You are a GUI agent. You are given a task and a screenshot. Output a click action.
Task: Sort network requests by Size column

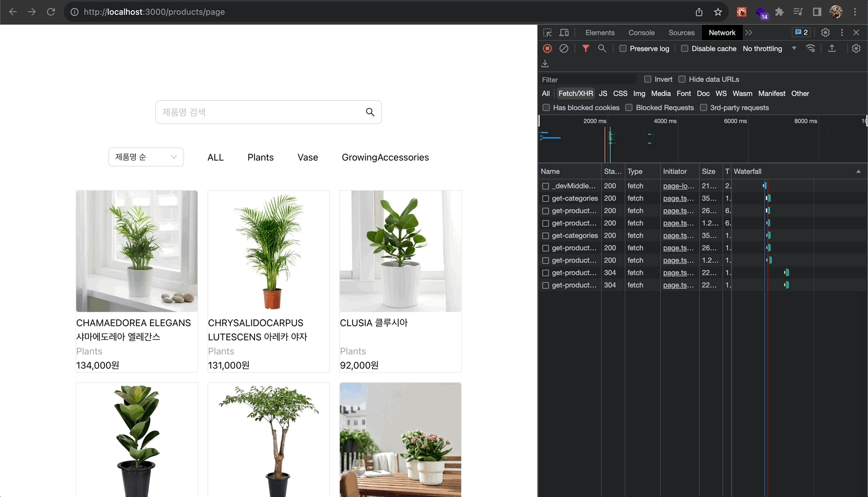click(x=710, y=171)
